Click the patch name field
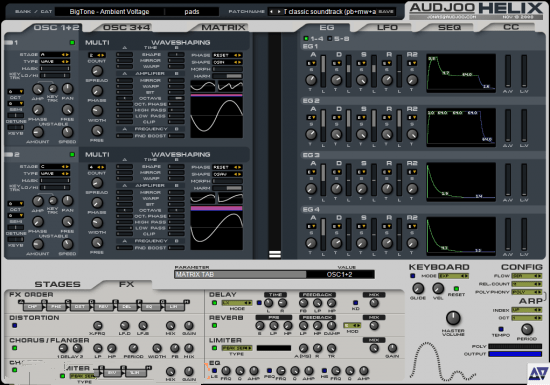Screen dimensions: 550x385 (x=330, y=12)
